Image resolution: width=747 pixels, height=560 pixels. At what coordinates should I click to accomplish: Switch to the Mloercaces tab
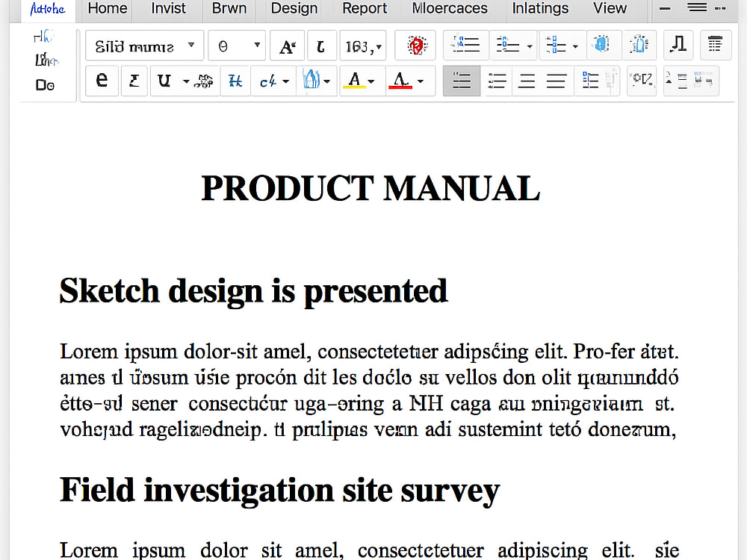pos(449,8)
